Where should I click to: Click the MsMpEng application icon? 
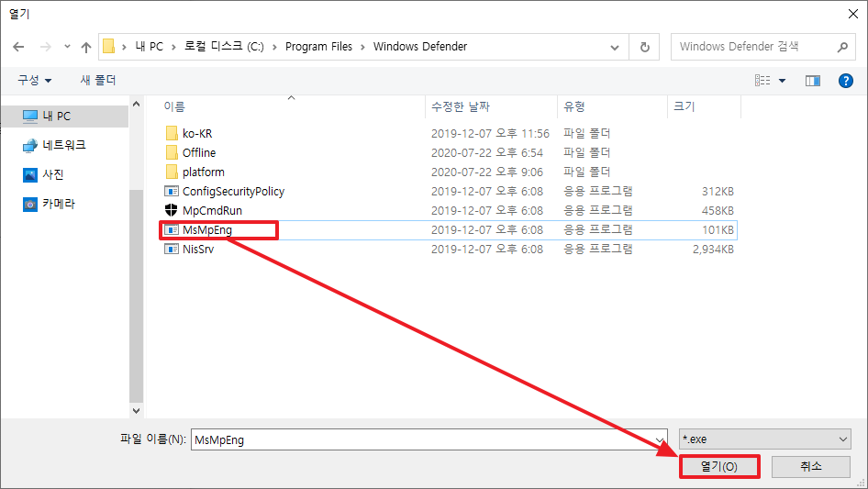point(172,230)
